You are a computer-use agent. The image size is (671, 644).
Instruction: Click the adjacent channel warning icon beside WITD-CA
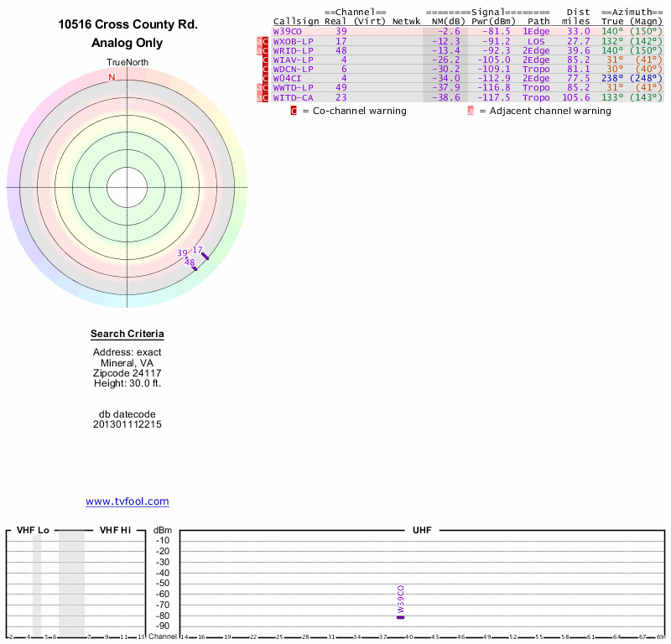click(259, 98)
